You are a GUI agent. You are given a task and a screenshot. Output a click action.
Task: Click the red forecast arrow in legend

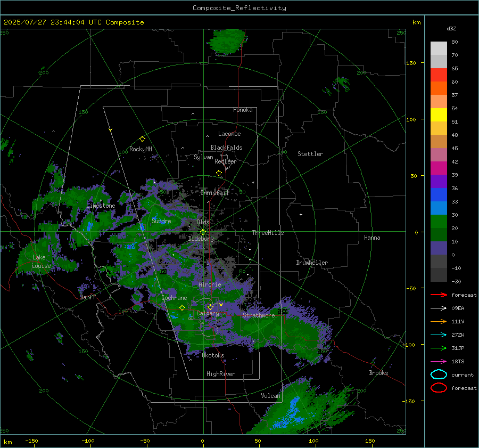click(439, 295)
